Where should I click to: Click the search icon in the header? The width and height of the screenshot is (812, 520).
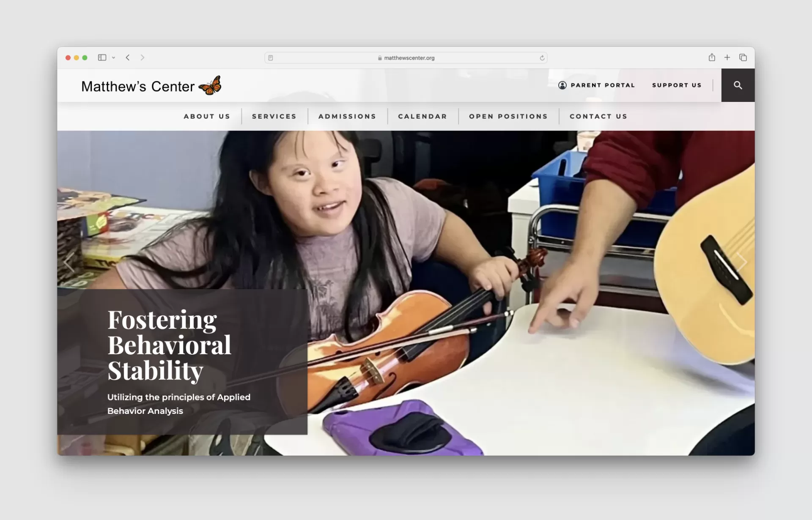(x=738, y=85)
